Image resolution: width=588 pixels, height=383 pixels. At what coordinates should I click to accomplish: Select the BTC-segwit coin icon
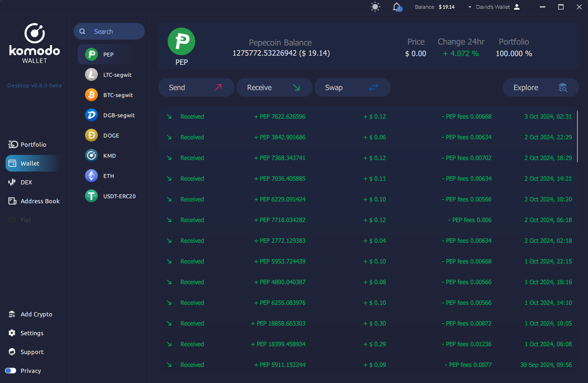pyautogui.click(x=91, y=95)
